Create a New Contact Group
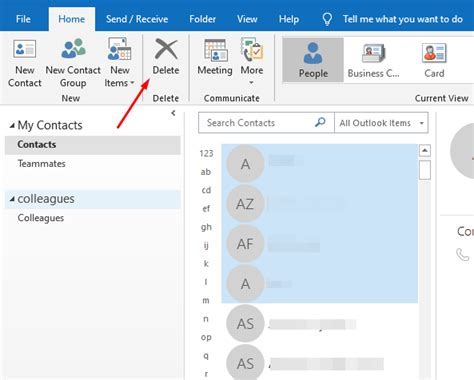Screen dimensions: 474x380 tap(73, 63)
